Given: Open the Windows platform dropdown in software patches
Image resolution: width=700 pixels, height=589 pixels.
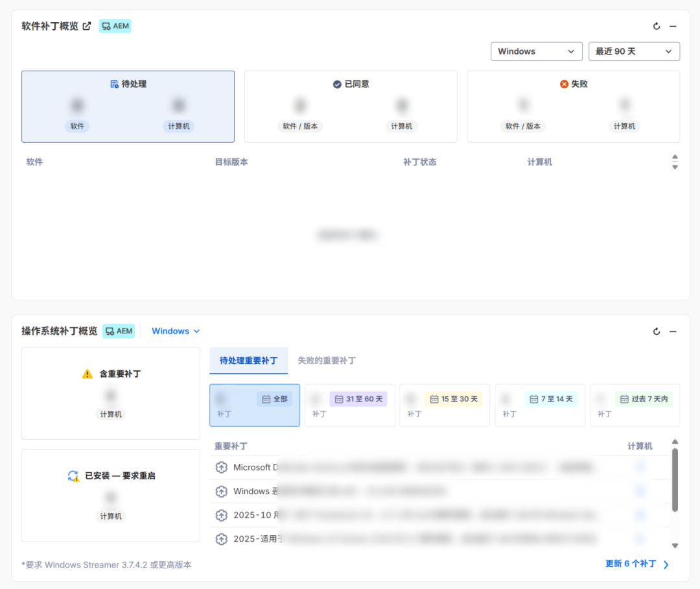Looking at the screenshot, I should (536, 51).
